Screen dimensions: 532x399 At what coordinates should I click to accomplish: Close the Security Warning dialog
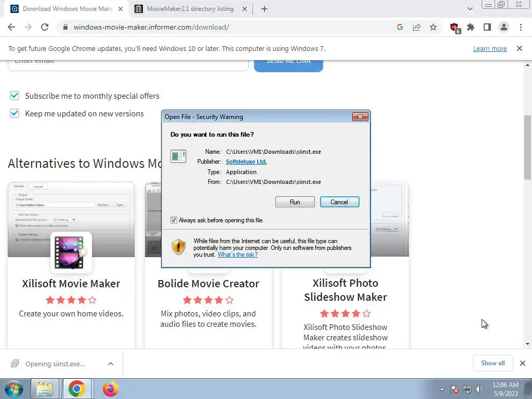point(360,117)
